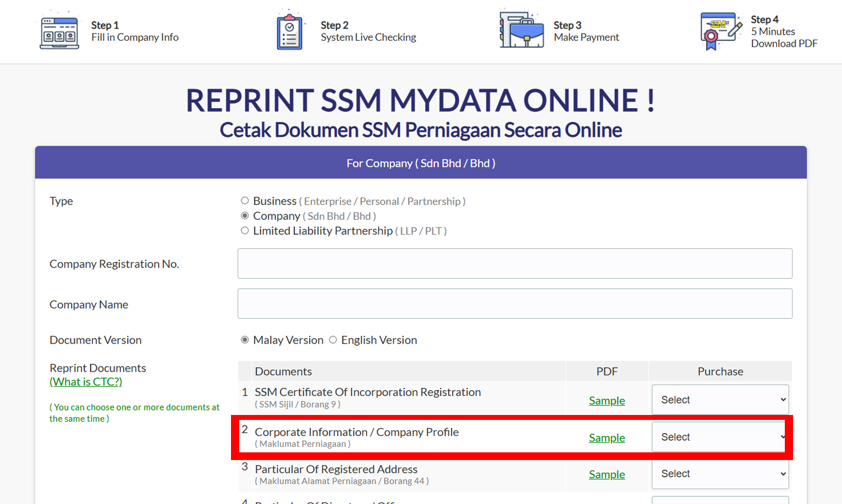Click the Step 3 briefcase payment icon
Image resolution: width=842 pixels, height=504 pixels.
[521, 31]
